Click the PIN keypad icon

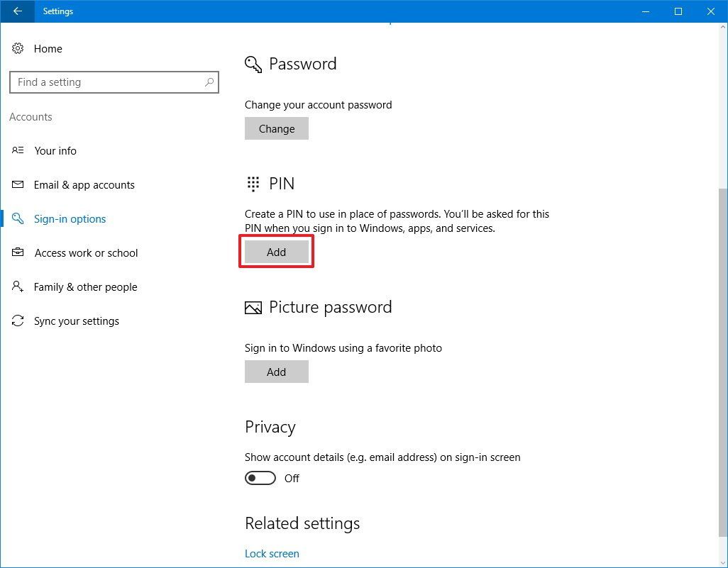[253, 184]
